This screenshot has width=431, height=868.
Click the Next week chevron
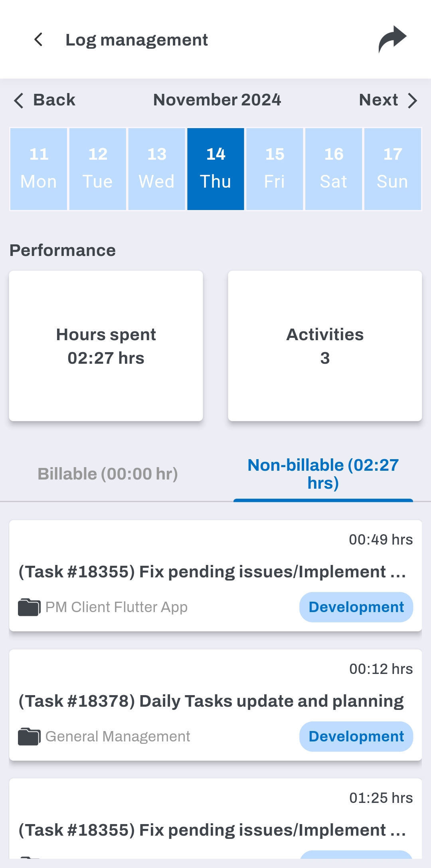pos(412,100)
